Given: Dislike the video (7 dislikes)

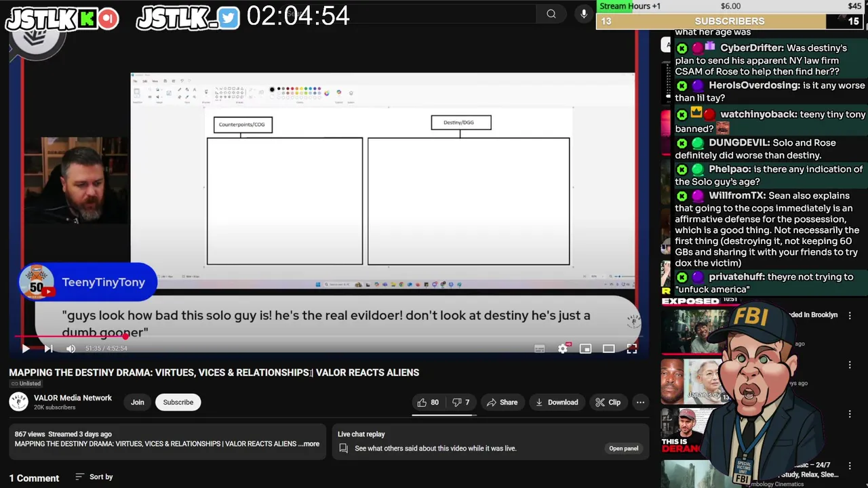Looking at the screenshot, I should (x=461, y=402).
